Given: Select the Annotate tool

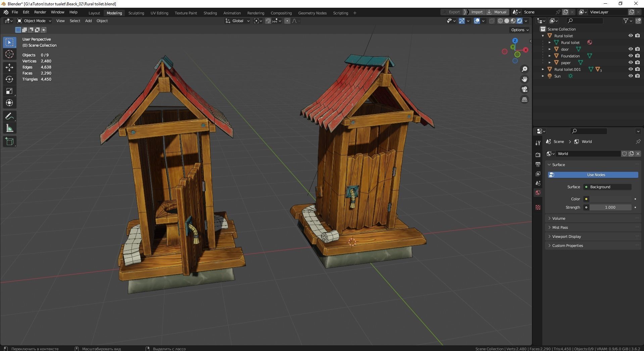Looking at the screenshot, I should tap(9, 116).
